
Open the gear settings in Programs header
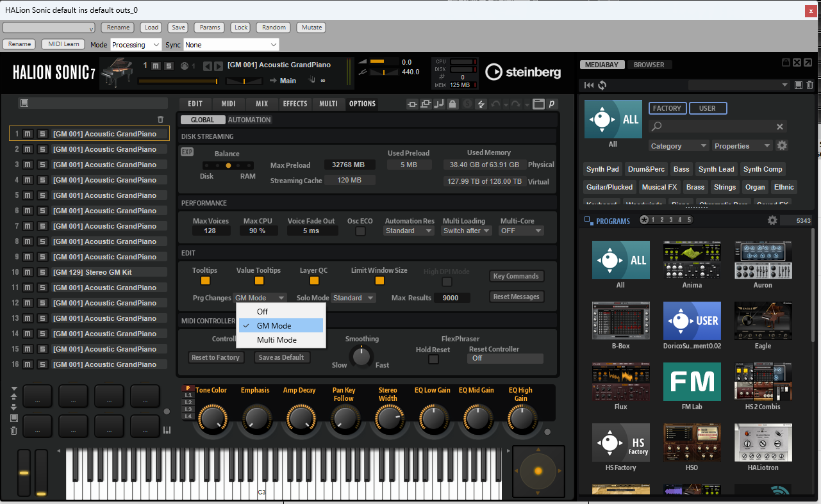click(772, 220)
